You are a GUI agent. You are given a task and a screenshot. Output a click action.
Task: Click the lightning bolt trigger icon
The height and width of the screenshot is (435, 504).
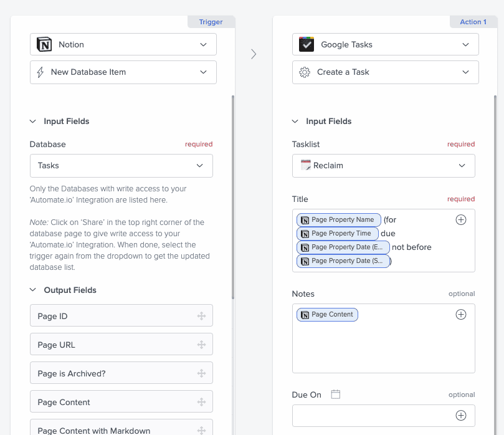[40, 72]
